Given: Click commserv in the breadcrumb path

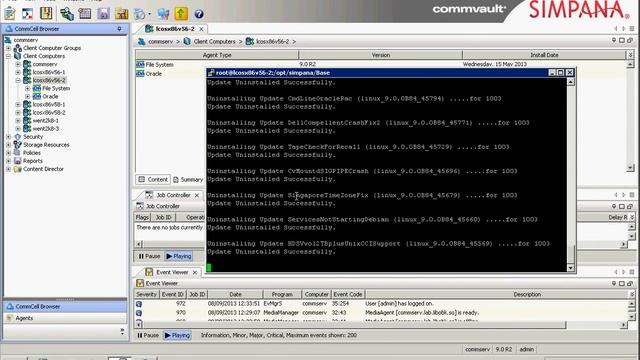Looking at the screenshot, I should tap(160, 42).
